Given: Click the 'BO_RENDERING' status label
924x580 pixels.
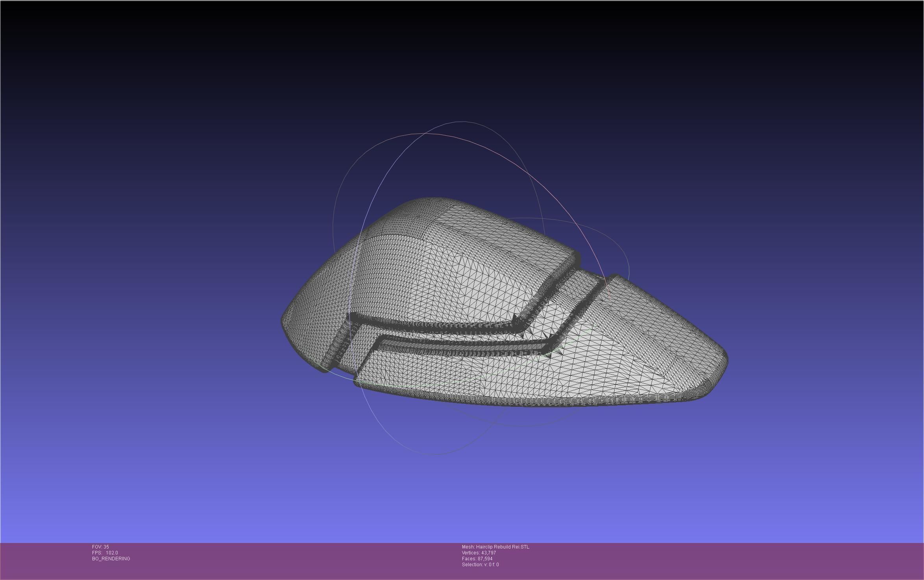Looking at the screenshot, I should 111,559.
